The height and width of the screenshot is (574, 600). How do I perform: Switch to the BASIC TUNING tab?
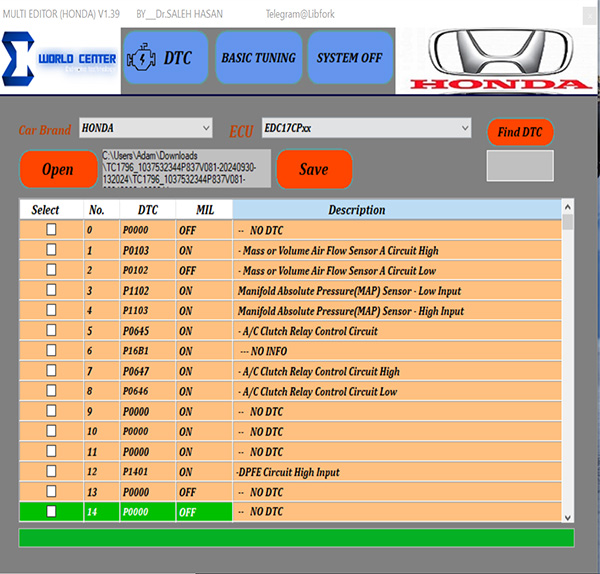pos(259,57)
